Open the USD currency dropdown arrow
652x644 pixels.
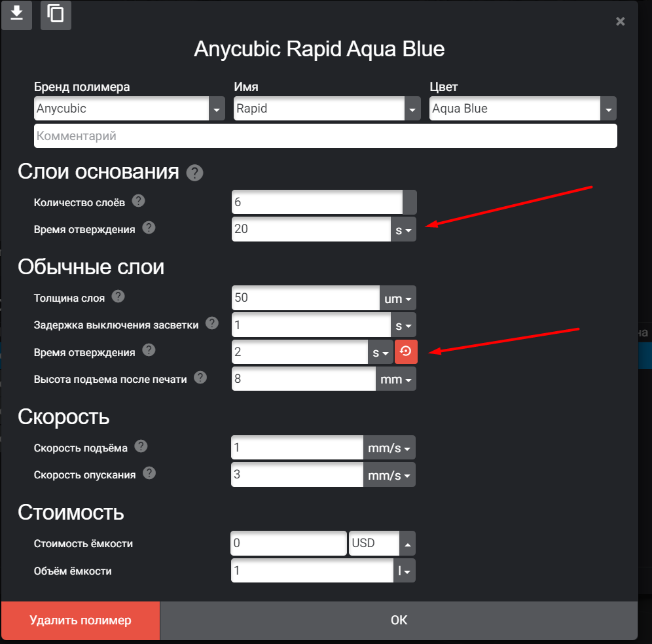point(407,543)
